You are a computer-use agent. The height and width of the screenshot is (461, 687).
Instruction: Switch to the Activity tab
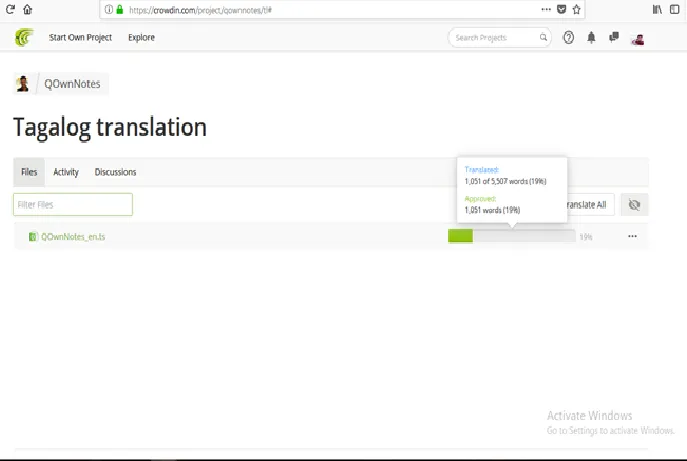[66, 172]
